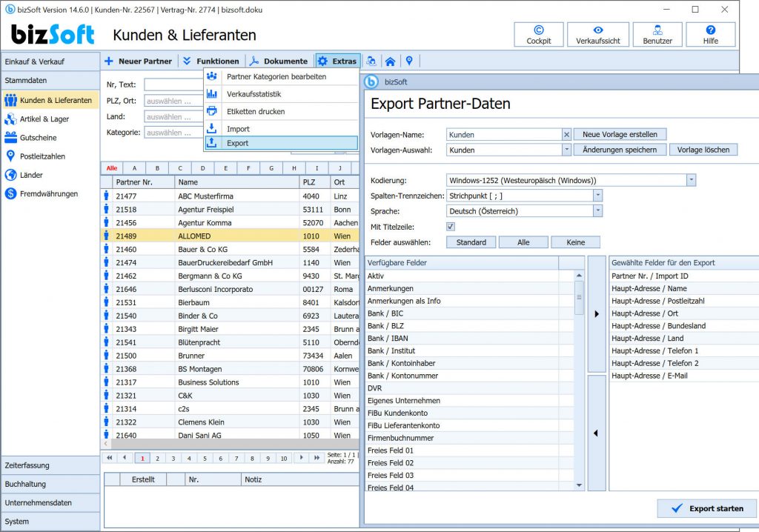759x532 pixels.
Task: Click the partner merge icon next to Extras
Action: tap(371, 61)
